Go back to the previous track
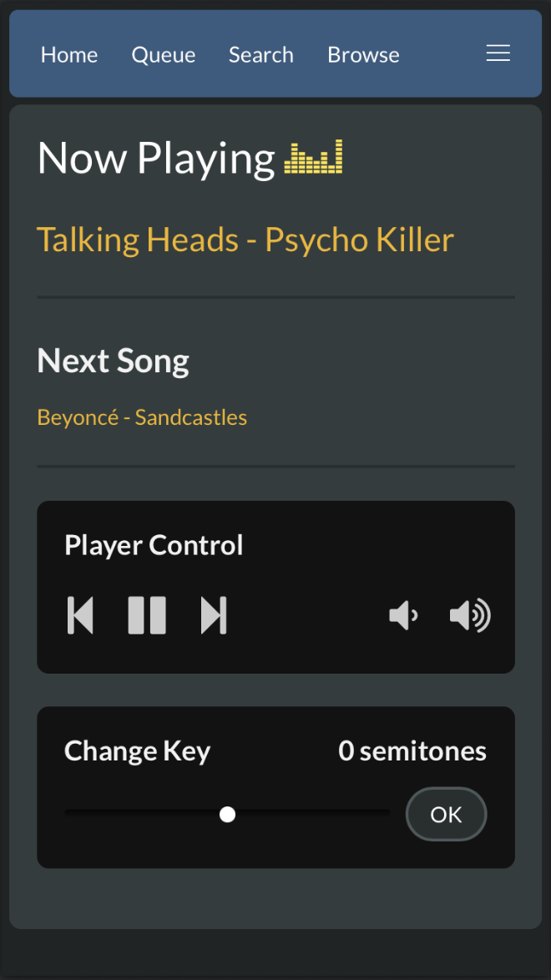Screen dimensions: 551x980 click(x=80, y=615)
